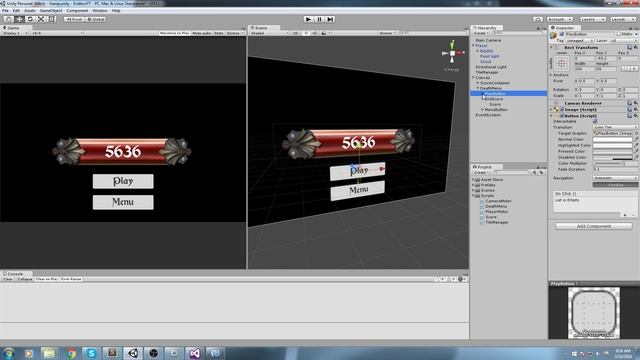Open the Transition dropdown
The image size is (640, 360).
pos(615,127)
